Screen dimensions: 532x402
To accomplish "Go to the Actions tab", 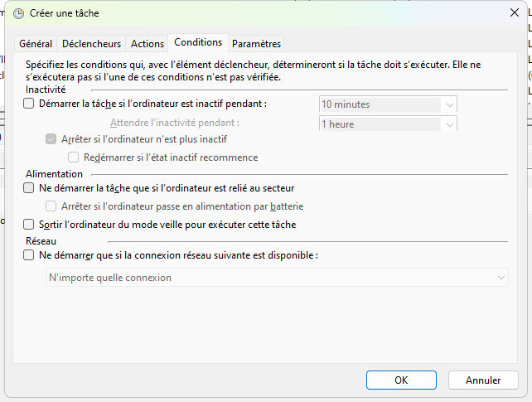I will pyautogui.click(x=148, y=44).
